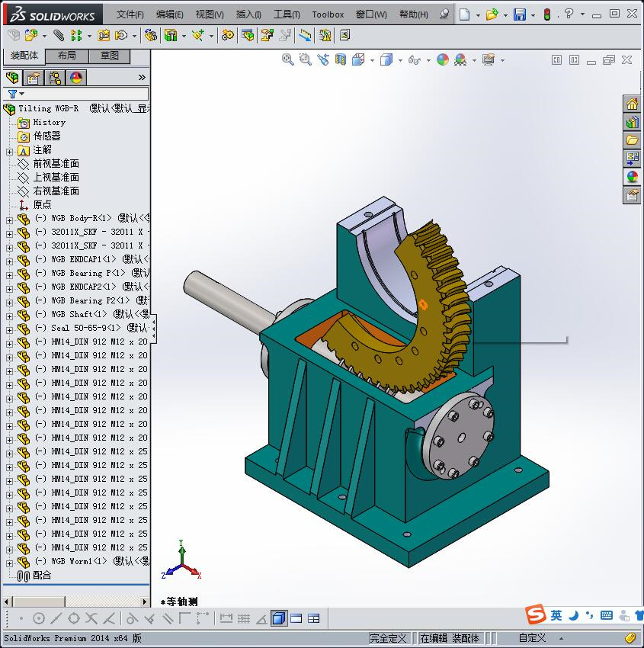Click the Exploded View icon

pos(268,36)
